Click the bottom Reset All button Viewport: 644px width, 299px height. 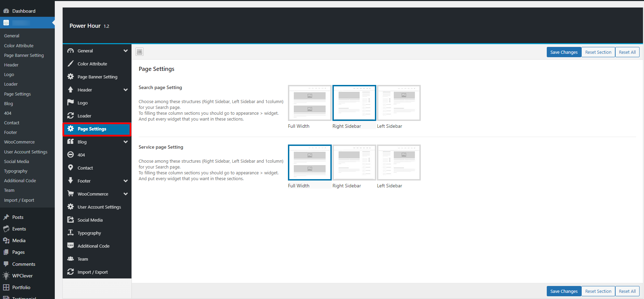coord(627,291)
